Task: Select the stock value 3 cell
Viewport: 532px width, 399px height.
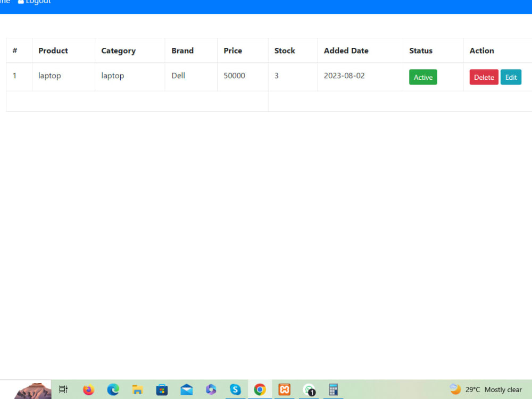Action: tap(293, 77)
